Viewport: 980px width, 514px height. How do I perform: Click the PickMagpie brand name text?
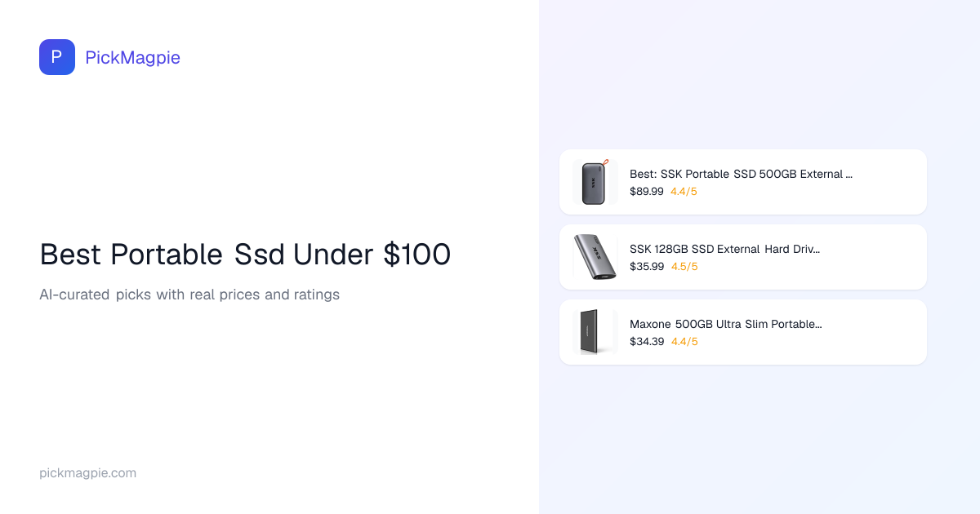[132, 58]
